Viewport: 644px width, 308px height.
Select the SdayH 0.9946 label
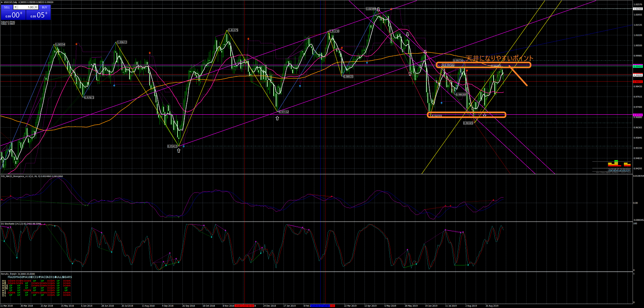[8, 22]
